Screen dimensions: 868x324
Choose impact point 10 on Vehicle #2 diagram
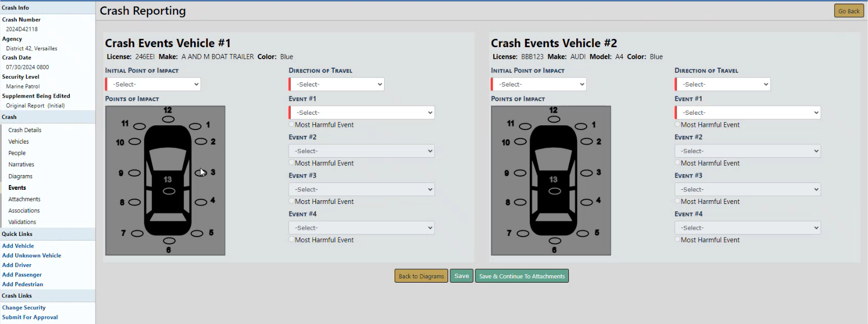(520, 142)
